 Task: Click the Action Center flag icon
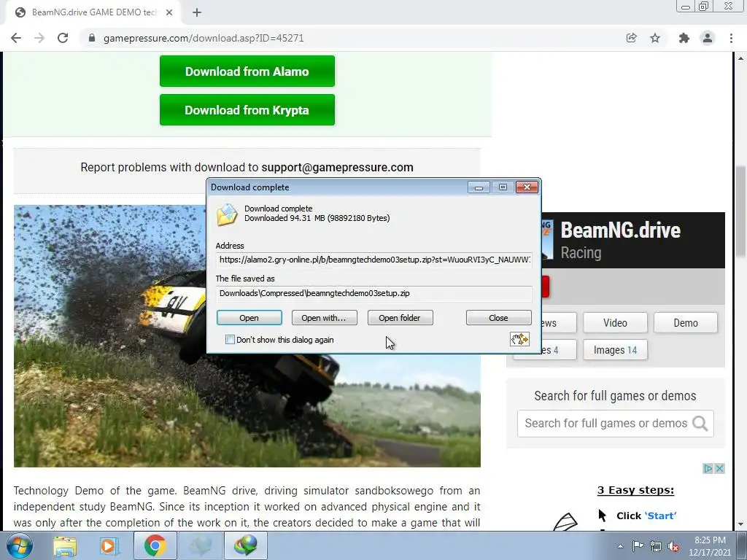tap(638, 546)
